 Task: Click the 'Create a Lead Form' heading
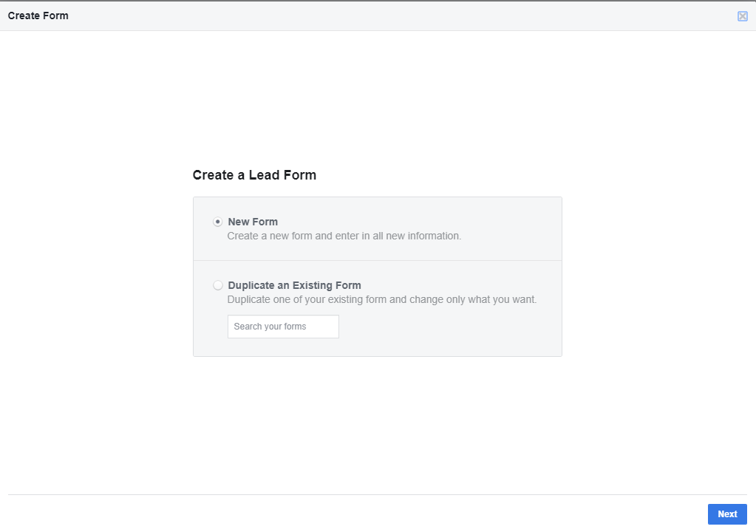254,175
